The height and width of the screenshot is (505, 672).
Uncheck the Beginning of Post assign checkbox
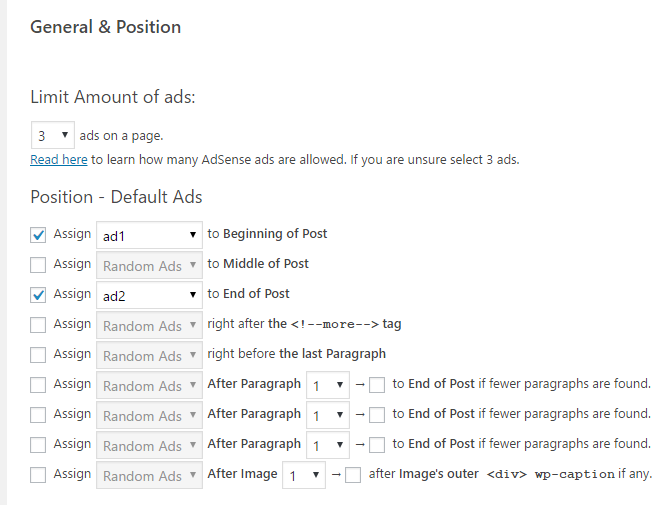pyautogui.click(x=38, y=235)
